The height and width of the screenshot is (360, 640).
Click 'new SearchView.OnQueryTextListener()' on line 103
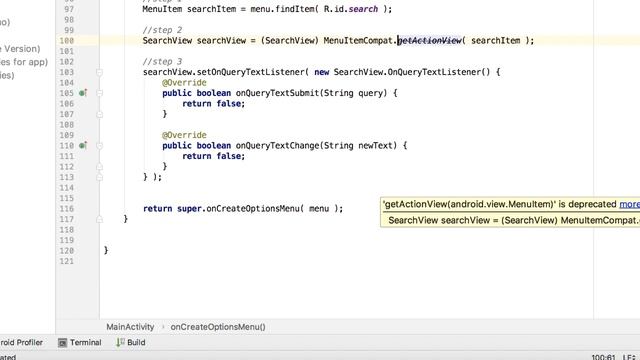coord(402,72)
